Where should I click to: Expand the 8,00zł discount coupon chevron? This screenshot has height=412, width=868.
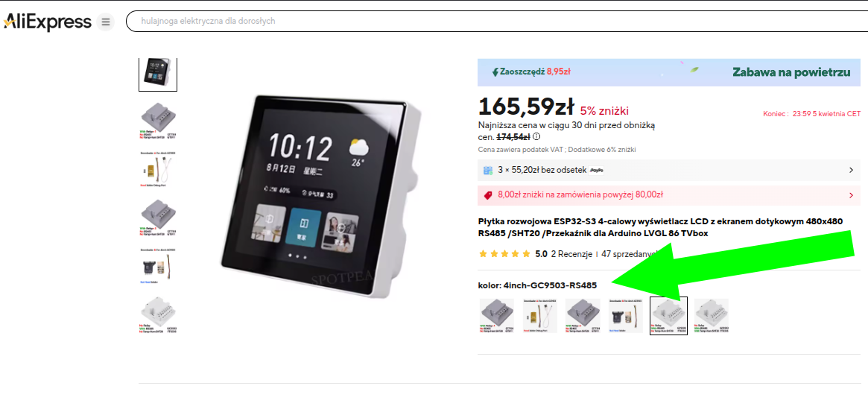click(x=851, y=195)
